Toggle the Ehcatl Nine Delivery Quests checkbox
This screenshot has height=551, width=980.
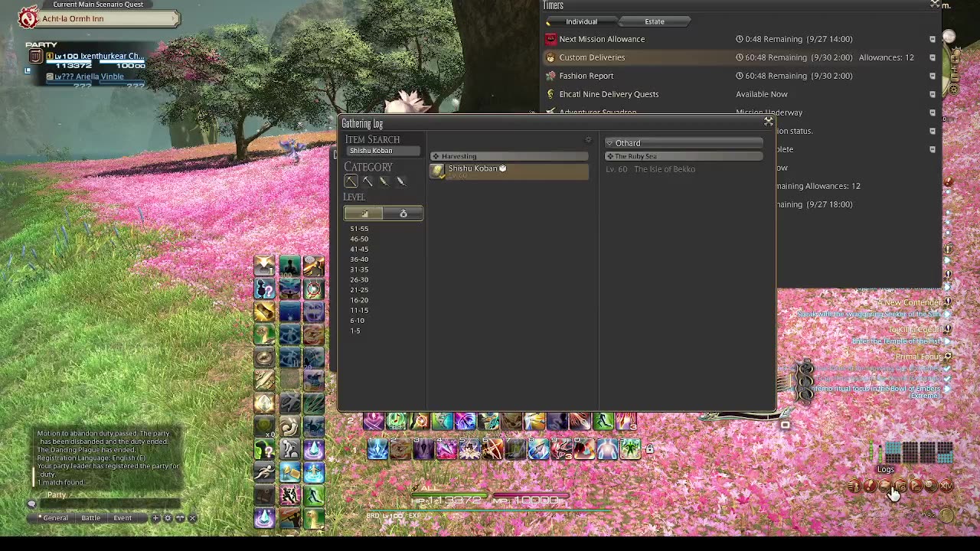tap(932, 94)
